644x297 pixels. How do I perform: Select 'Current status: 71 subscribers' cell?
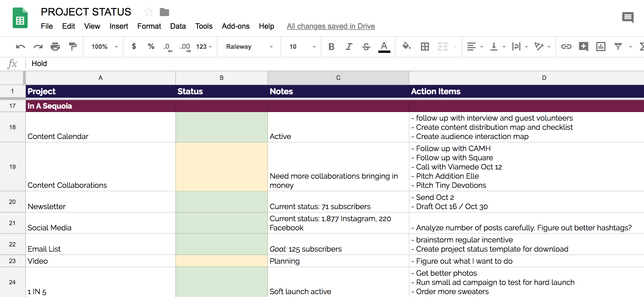click(x=338, y=202)
